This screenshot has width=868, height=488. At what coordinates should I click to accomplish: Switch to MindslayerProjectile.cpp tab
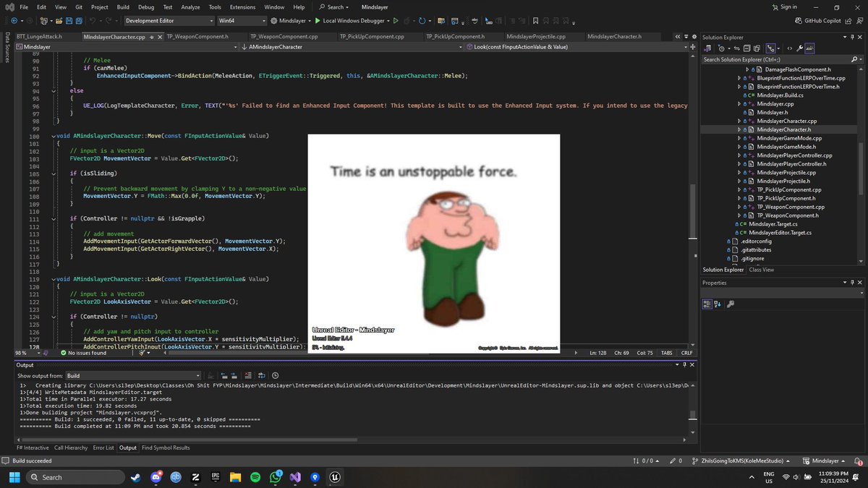pos(536,36)
